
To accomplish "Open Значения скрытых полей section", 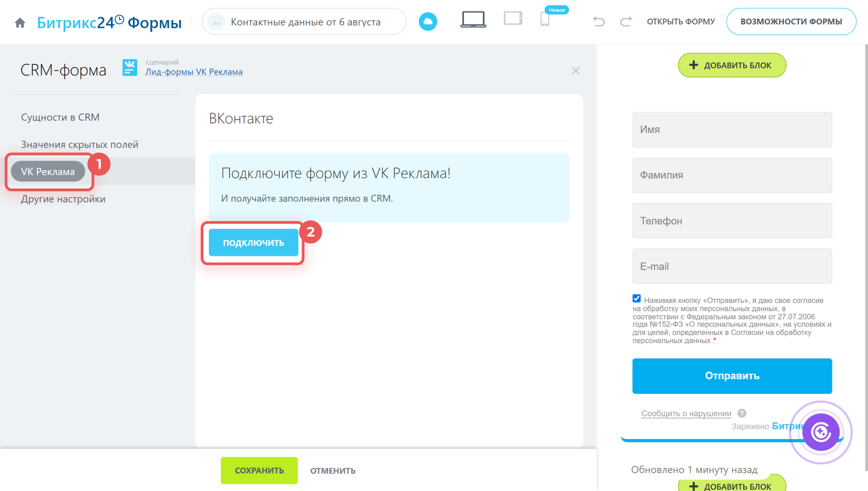I will click(80, 144).
